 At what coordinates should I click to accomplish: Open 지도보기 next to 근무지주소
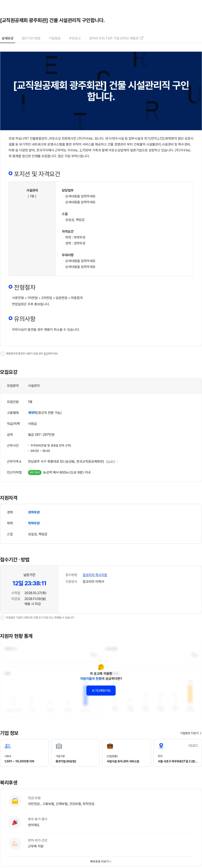(x=110, y=461)
